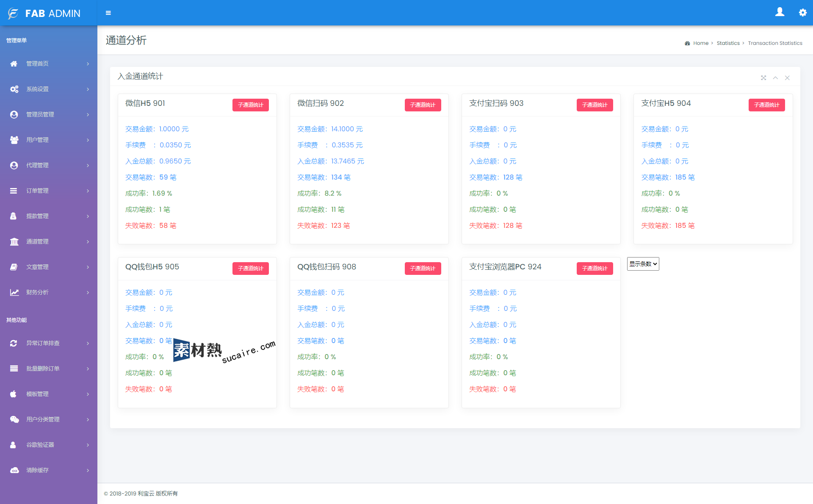813x504 pixels.
Task: Click the refresh icon for 异常订单排查
Action: tap(14, 343)
